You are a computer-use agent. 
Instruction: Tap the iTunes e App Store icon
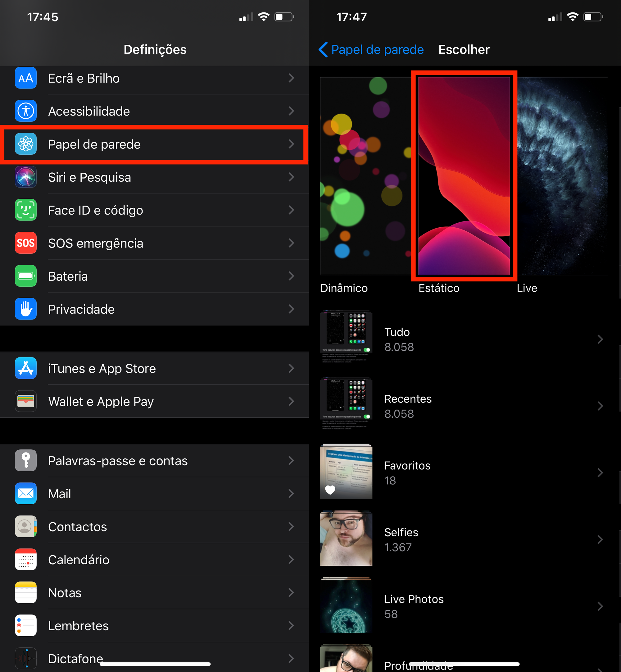(x=26, y=368)
